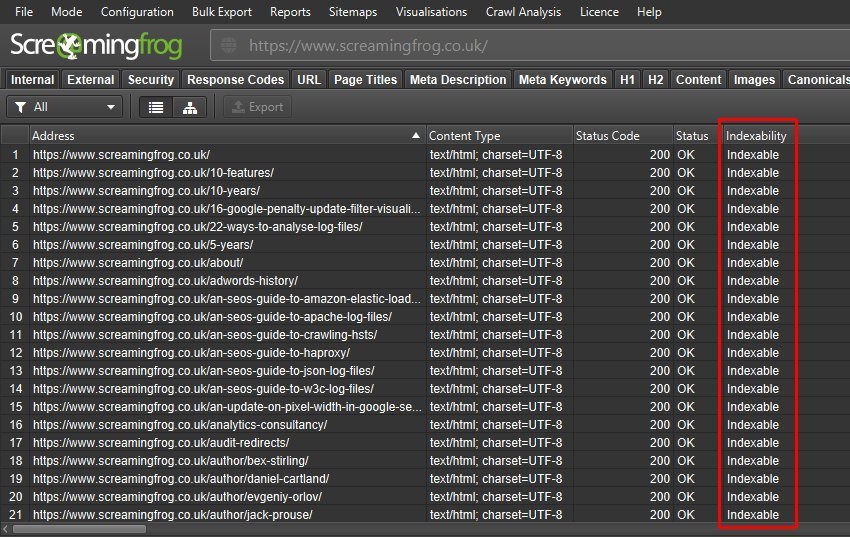This screenshot has width=850, height=537.
Task: Open the Meta Description tab
Action: pos(458,80)
